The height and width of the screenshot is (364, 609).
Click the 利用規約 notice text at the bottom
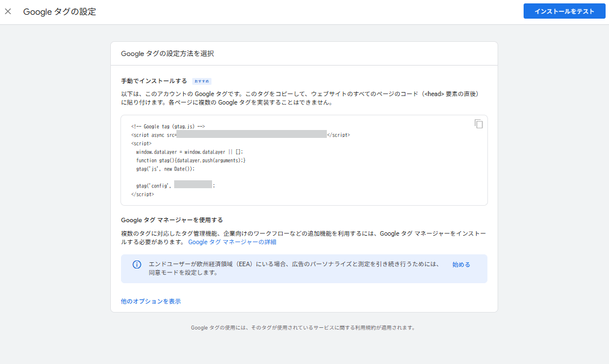tap(304, 327)
